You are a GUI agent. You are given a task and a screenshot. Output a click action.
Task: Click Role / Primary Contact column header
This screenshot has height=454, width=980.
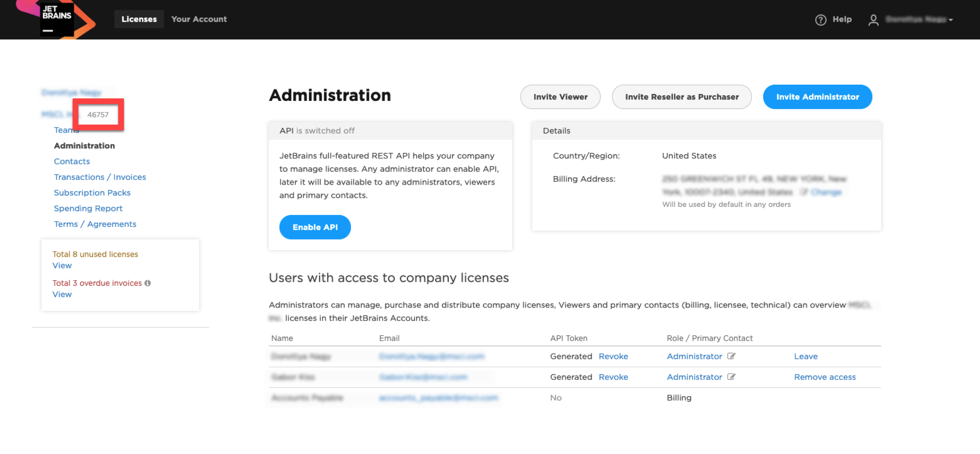pyautogui.click(x=710, y=338)
